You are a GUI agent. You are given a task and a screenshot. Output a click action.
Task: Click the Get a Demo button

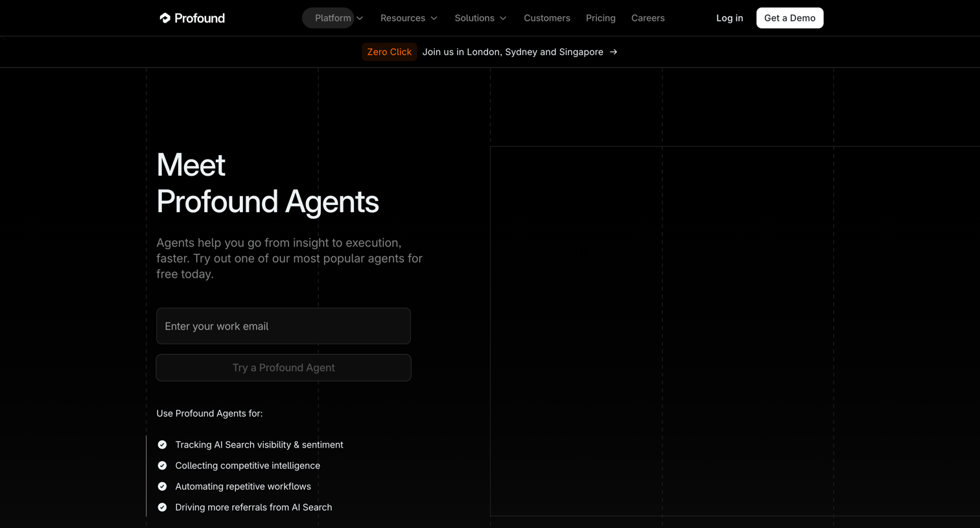[790, 18]
